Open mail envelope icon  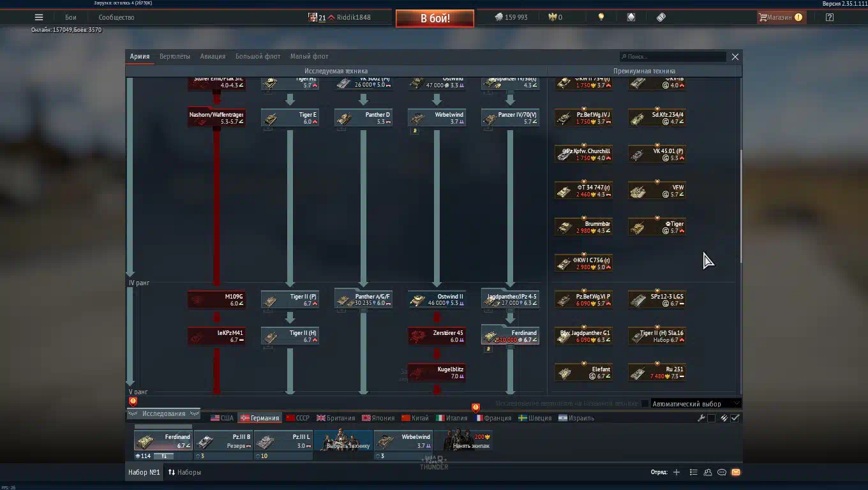coord(736,472)
